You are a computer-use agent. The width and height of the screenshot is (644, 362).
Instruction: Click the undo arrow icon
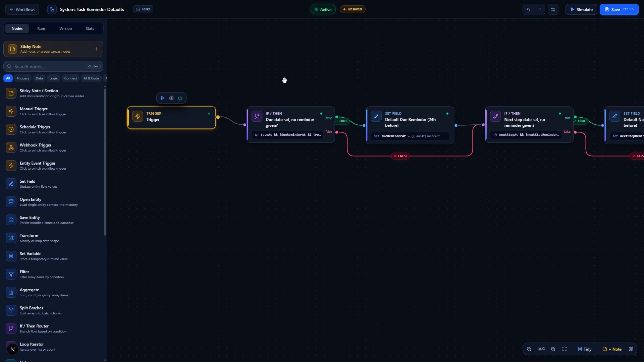click(x=528, y=9)
